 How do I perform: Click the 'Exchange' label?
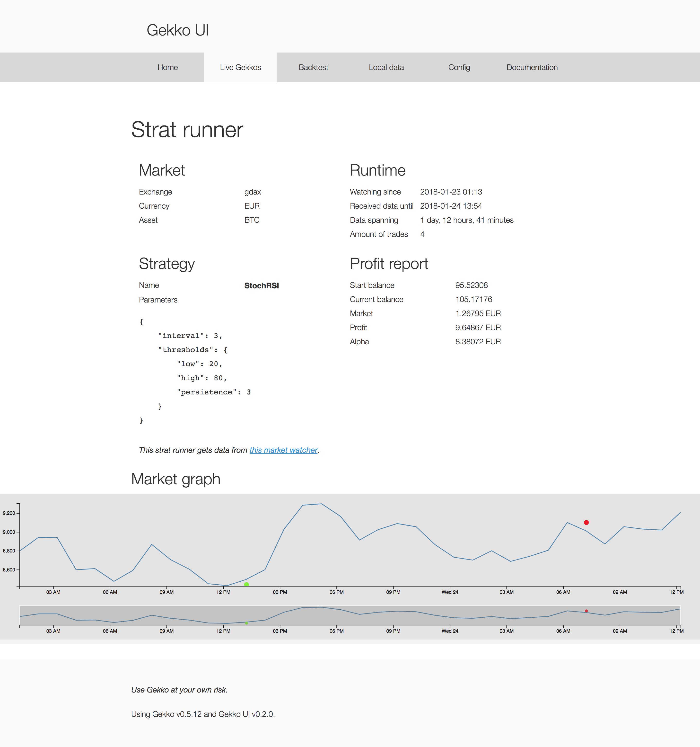click(x=156, y=192)
